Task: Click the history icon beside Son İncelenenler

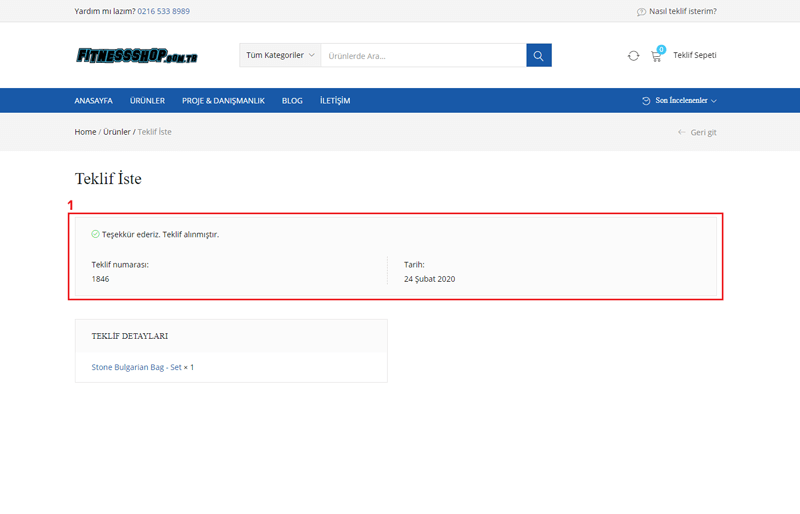Action: click(x=646, y=101)
